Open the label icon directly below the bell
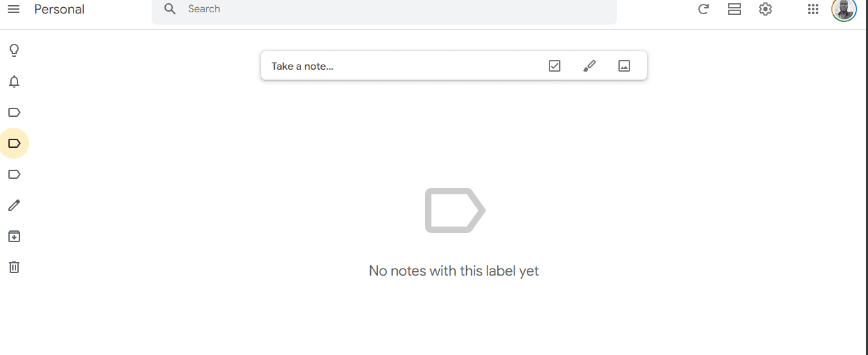The width and height of the screenshot is (868, 355). click(x=14, y=112)
